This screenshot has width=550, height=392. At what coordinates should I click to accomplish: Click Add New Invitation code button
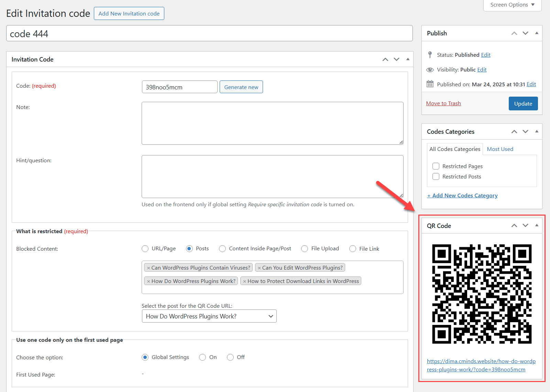(129, 13)
